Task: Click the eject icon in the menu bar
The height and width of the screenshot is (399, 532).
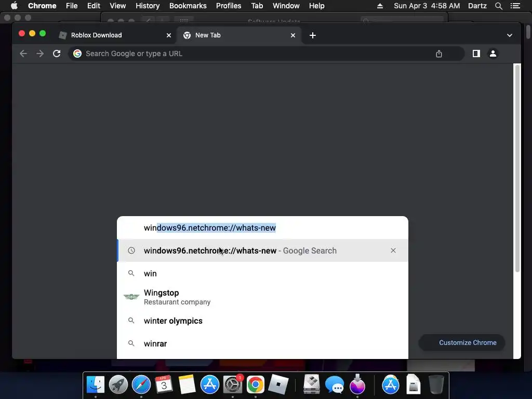Action: (x=380, y=6)
